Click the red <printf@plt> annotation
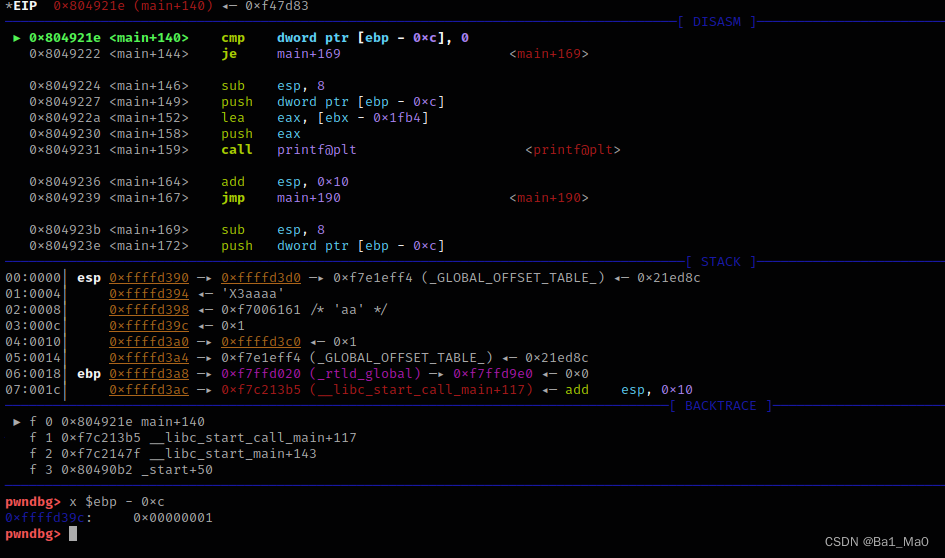This screenshot has height=558, width=945. tap(573, 149)
